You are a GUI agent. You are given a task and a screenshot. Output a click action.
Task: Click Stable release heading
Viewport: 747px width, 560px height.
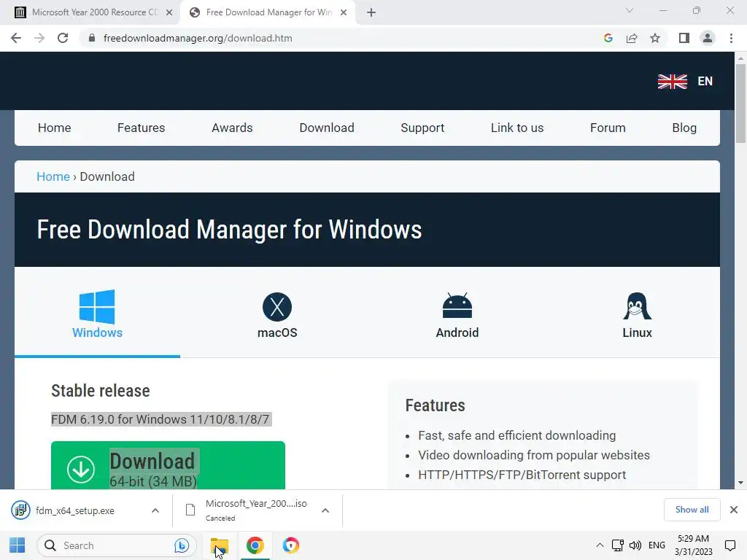coord(101,391)
